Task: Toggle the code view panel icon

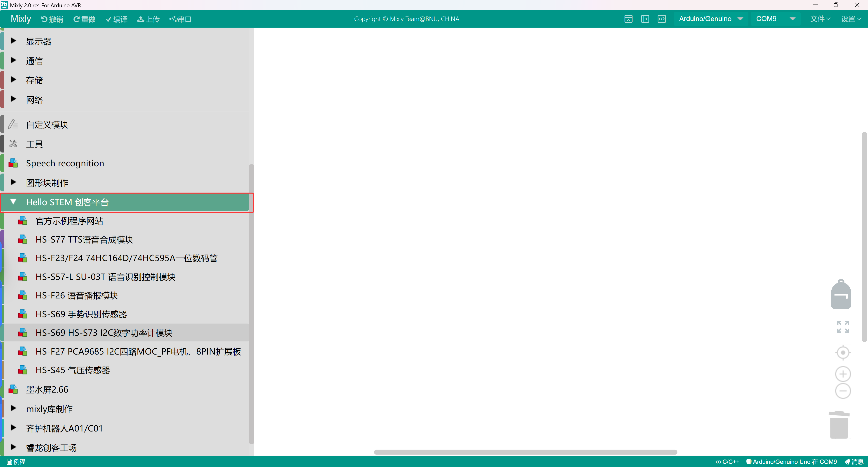Action: click(x=661, y=19)
